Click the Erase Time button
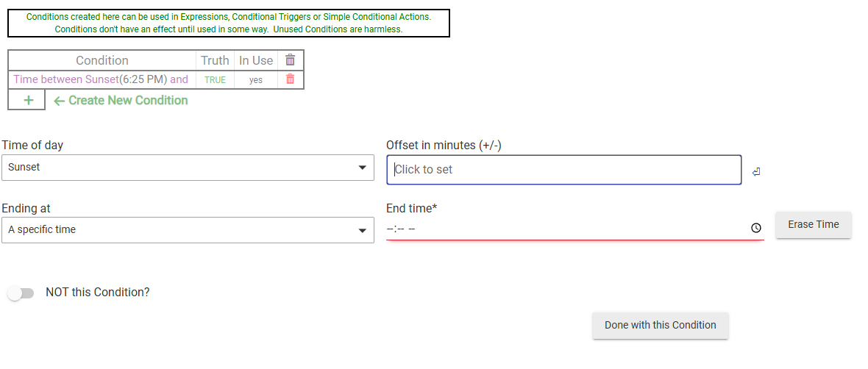This screenshot has width=868, height=369. pos(813,225)
